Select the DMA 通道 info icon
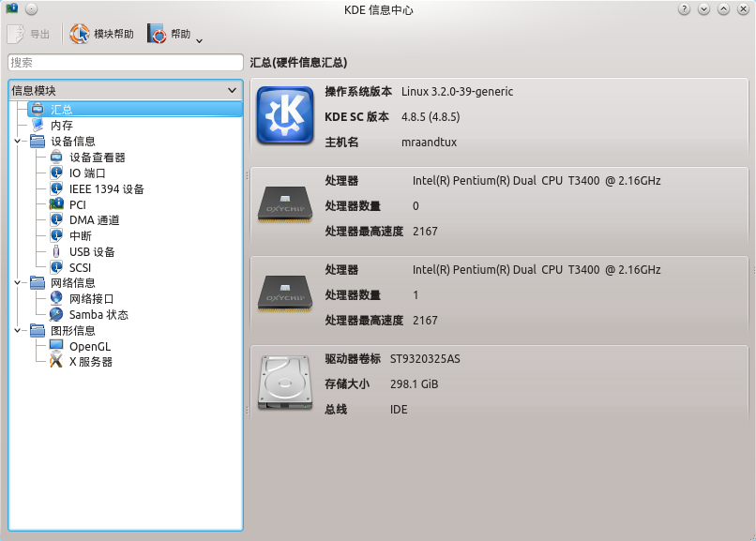The image size is (756, 541). point(56,220)
